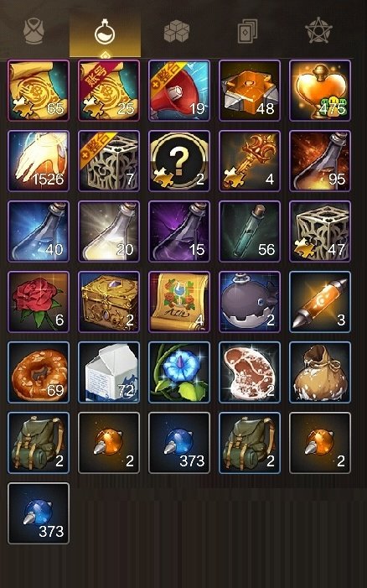Select the pentagram star tab
The width and height of the screenshot is (367, 588).
[x=318, y=32]
